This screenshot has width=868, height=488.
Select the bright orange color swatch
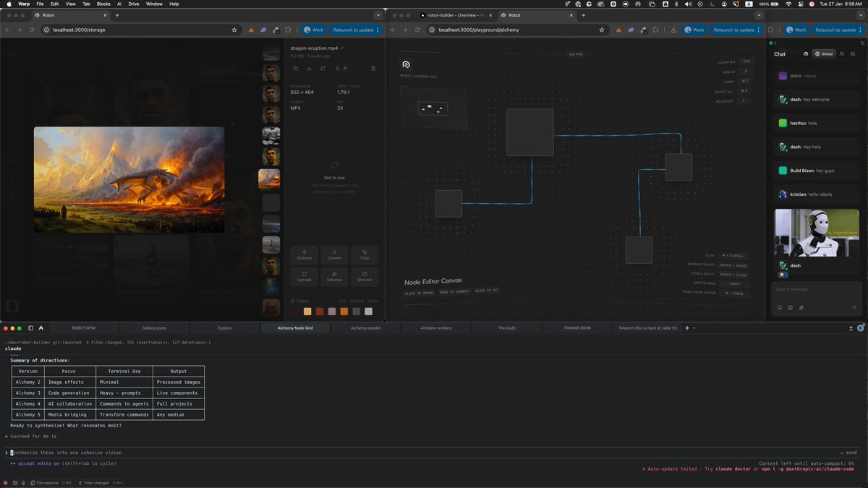(344, 312)
